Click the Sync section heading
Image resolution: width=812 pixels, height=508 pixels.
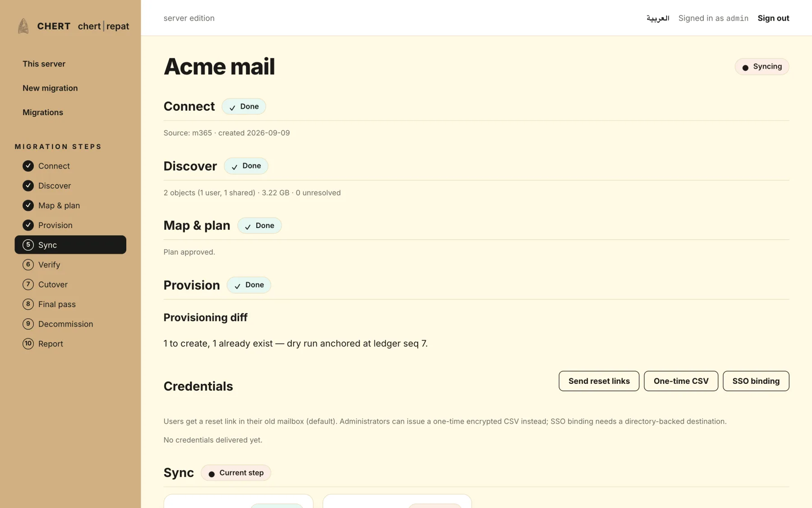179,473
